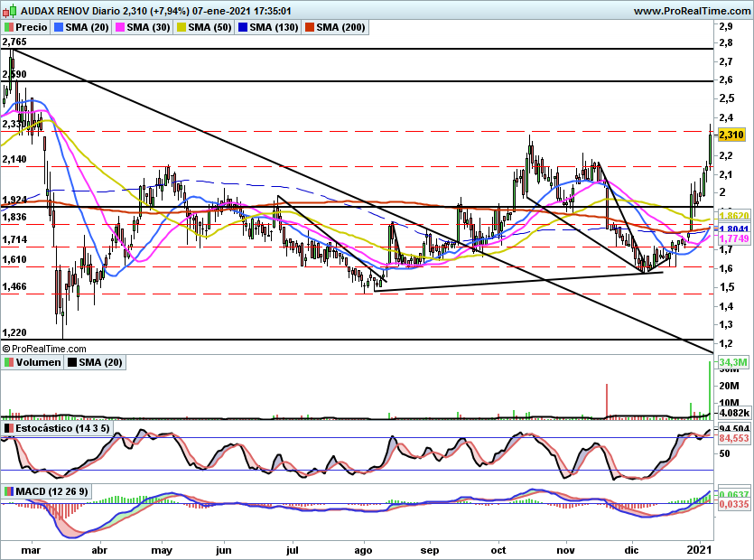This screenshot has height=560, width=754.
Task: Click the Precio panel label
Action: 32,28
